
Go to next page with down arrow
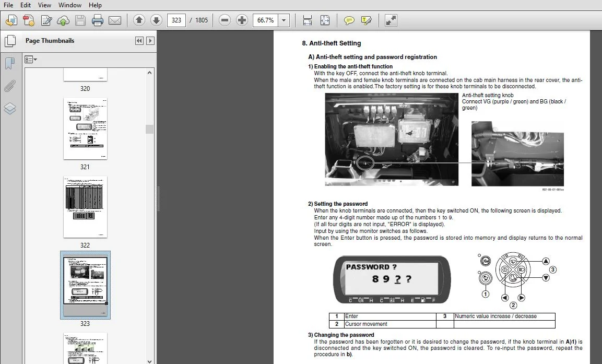pyautogui.click(x=156, y=20)
